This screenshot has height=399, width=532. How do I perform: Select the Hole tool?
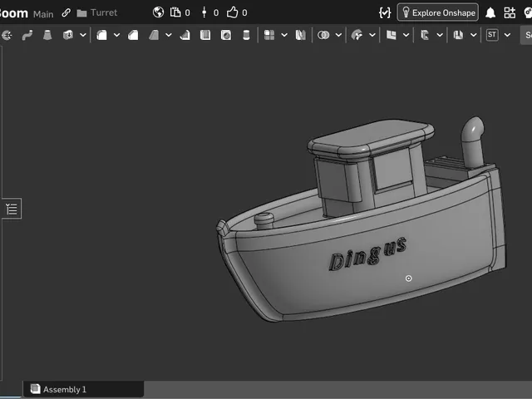pyautogui.click(x=226, y=35)
